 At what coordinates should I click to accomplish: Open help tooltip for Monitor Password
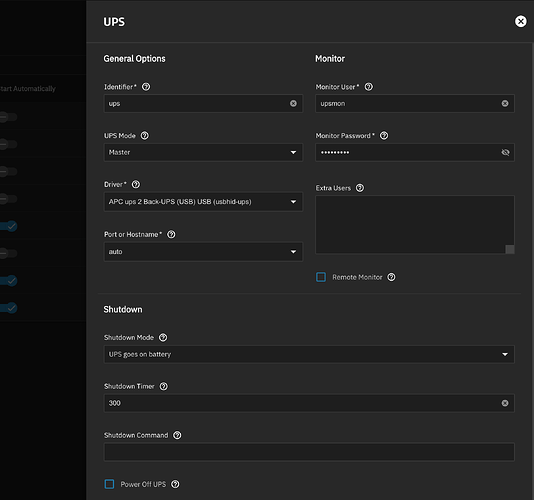384,136
